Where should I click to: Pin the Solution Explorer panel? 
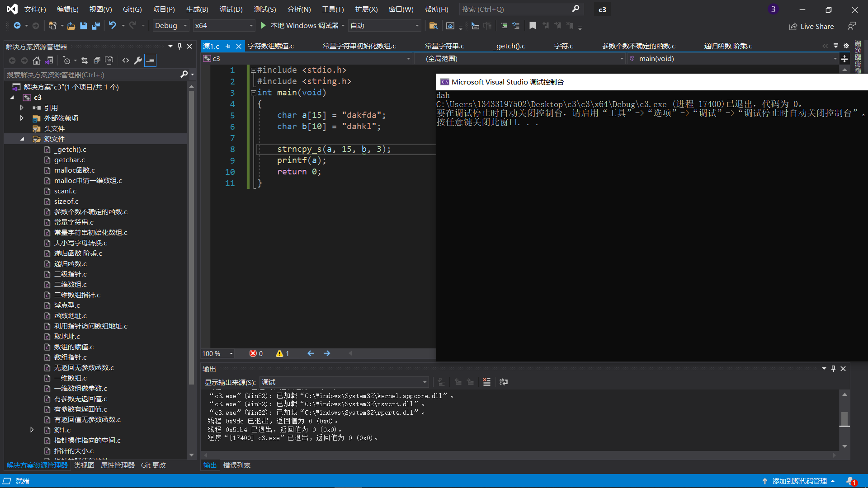tap(179, 47)
